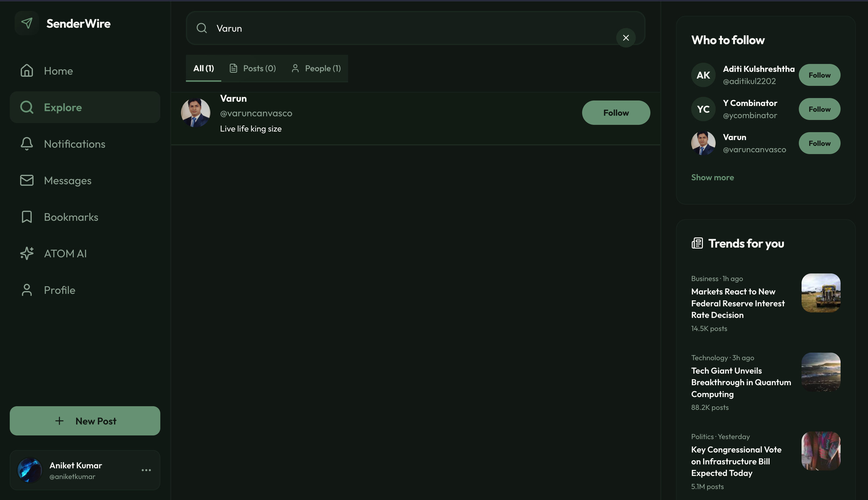This screenshot has width=868, height=500.
Task: Click the search magnifier icon
Action: pos(202,28)
